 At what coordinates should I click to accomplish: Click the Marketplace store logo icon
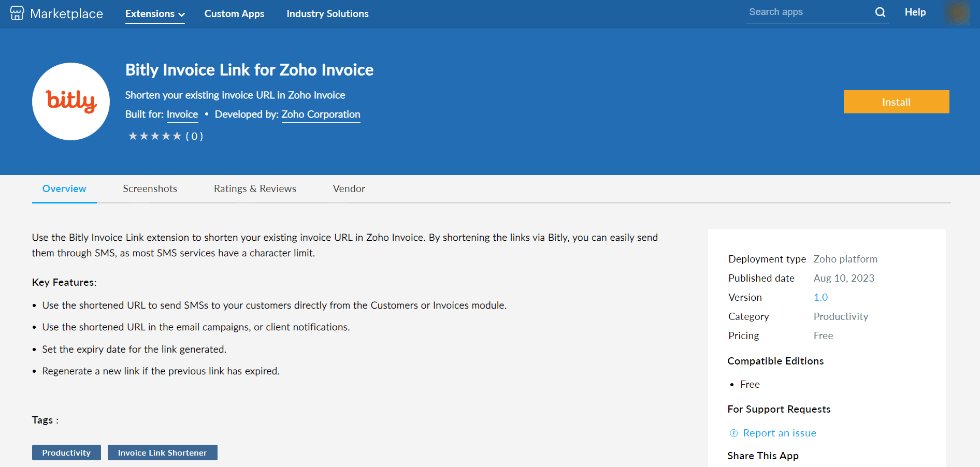pos(17,13)
